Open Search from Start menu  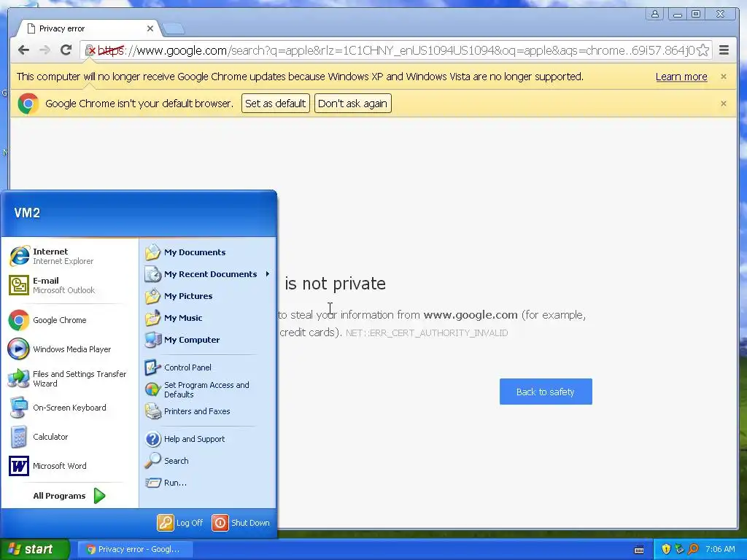point(208,461)
